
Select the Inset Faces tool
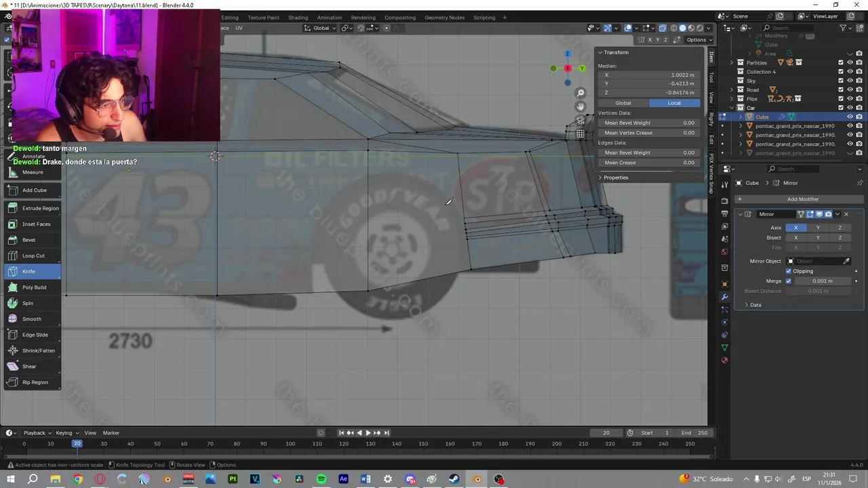click(x=33, y=224)
